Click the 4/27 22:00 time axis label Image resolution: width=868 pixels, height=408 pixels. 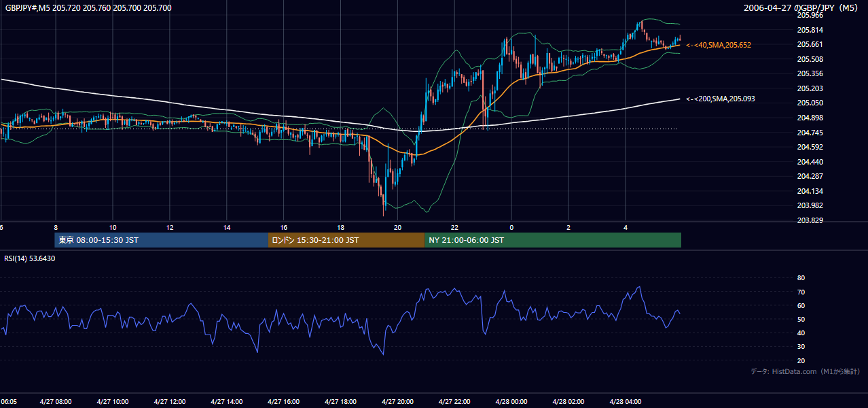pyautogui.click(x=455, y=402)
